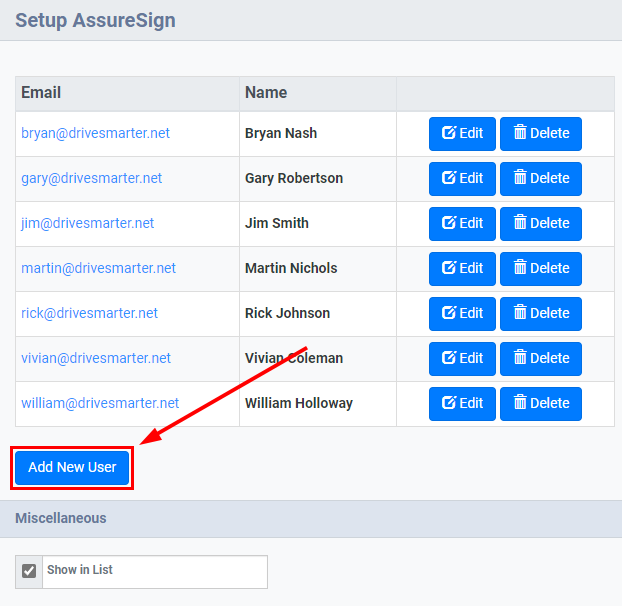
Task: Open the vivian@drivesmarter.net email link
Action: 96,358
